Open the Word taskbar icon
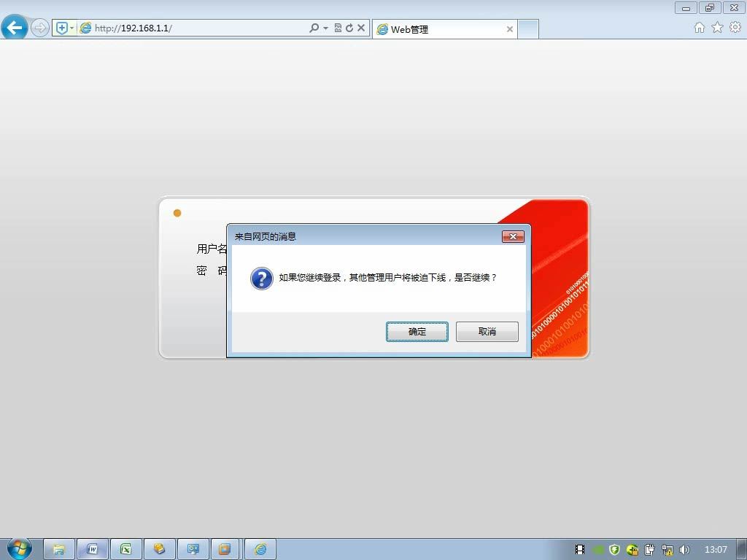This screenshot has width=747, height=560. (93, 550)
